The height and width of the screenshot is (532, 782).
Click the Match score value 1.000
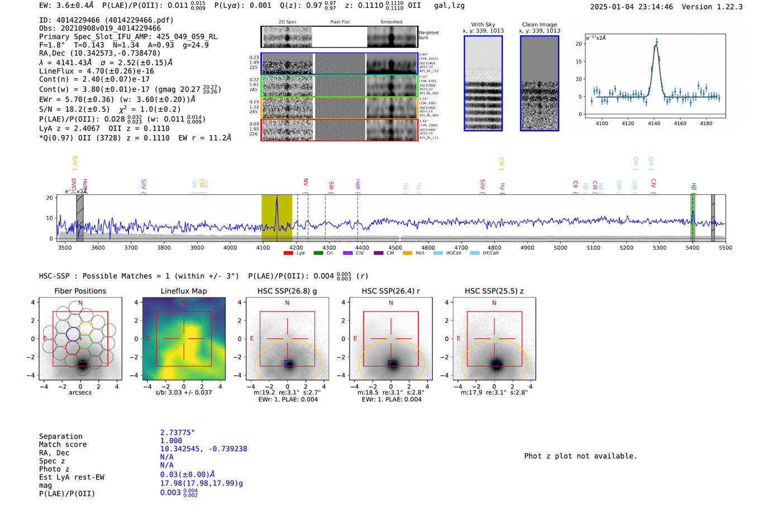click(x=171, y=441)
